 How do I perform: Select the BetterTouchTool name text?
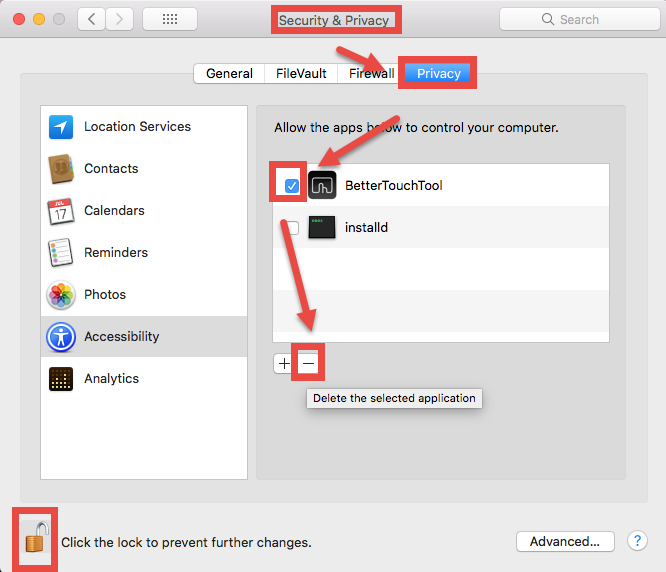point(394,186)
